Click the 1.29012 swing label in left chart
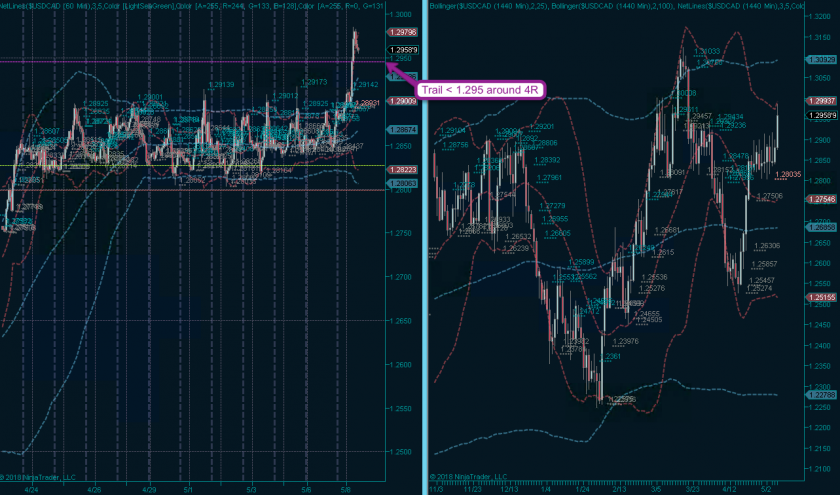The height and width of the screenshot is (495, 840). [285, 96]
